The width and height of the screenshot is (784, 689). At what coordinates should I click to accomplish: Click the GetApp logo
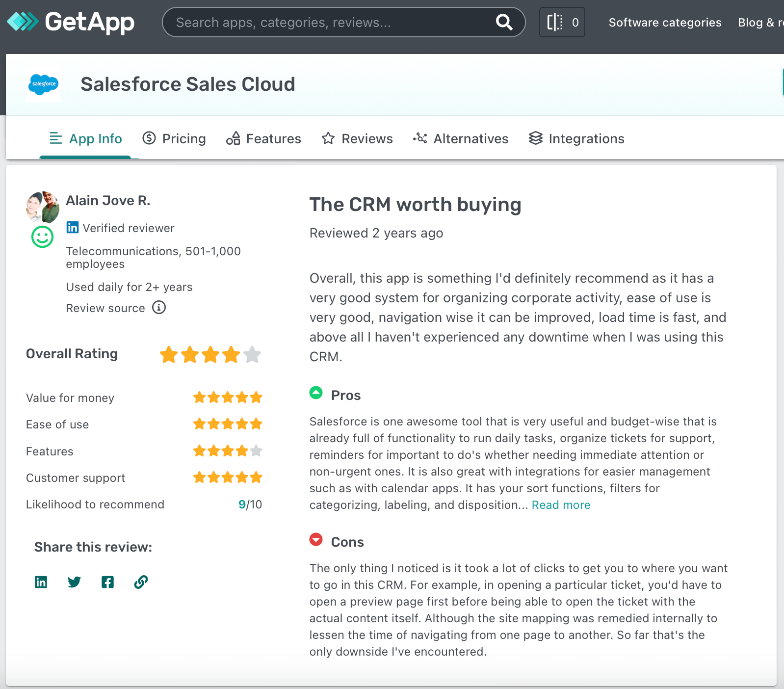[71, 22]
